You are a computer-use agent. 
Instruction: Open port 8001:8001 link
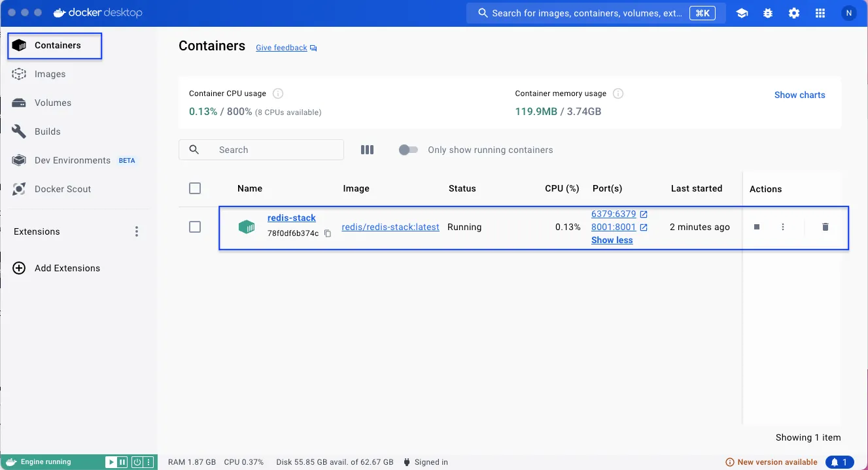614,227
